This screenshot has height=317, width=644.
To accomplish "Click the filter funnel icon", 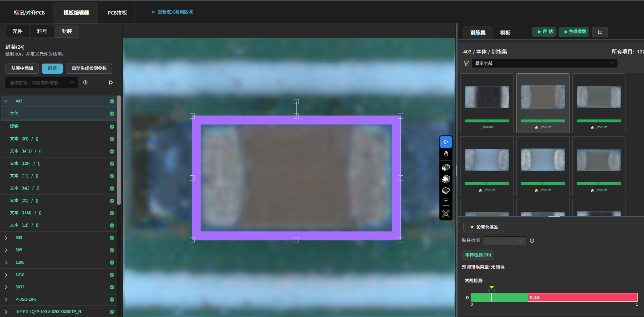I will [x=466, y=63].
